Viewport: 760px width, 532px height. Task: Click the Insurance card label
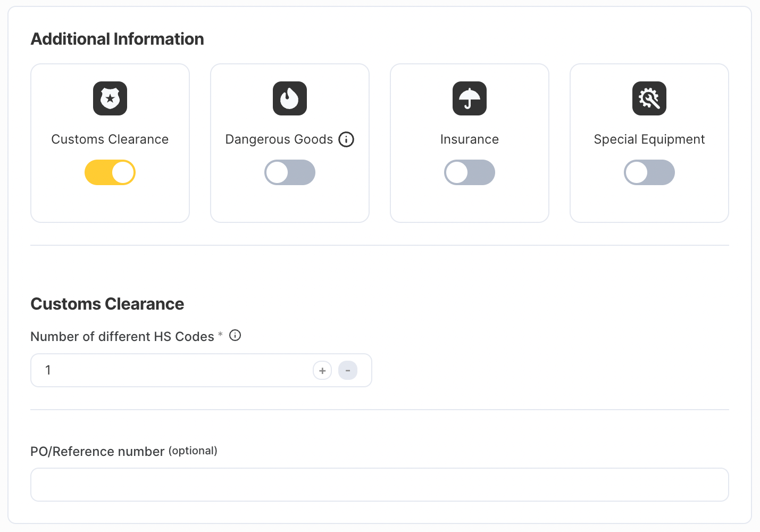[470, 139]
